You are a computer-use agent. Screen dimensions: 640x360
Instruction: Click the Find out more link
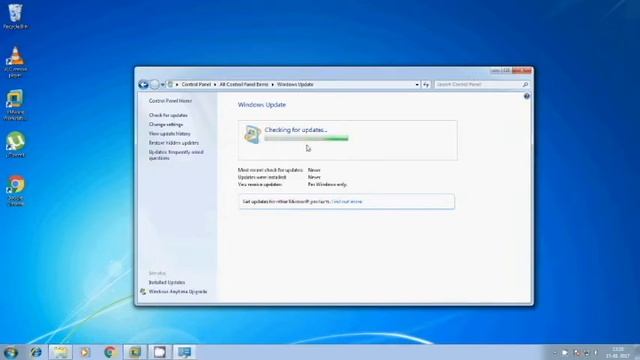347,202
